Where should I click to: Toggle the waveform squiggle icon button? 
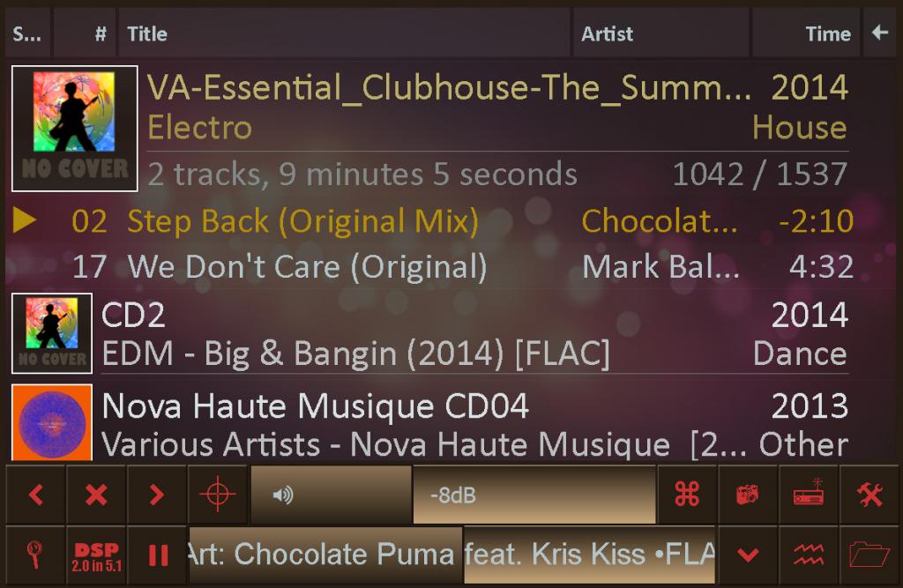809,555
